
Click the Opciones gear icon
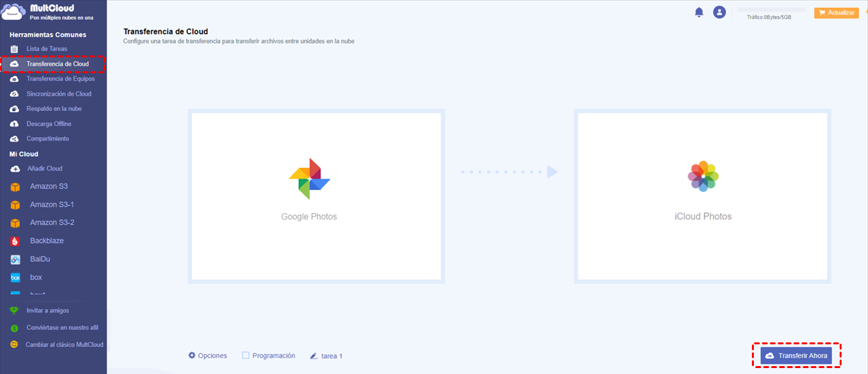point(192,355)
